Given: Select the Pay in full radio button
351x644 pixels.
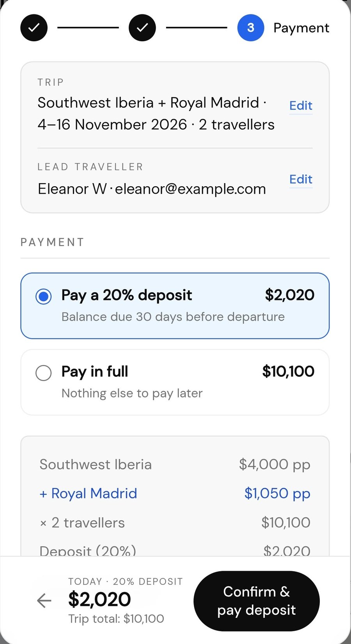Looking at the screenshot, I should click(x=43, y=373).
